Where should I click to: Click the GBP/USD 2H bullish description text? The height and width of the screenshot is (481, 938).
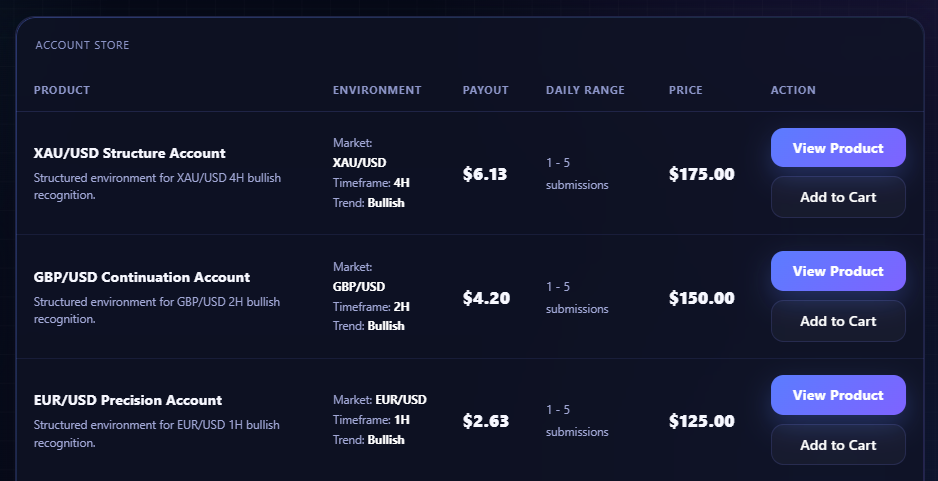(x=157, y=310)
